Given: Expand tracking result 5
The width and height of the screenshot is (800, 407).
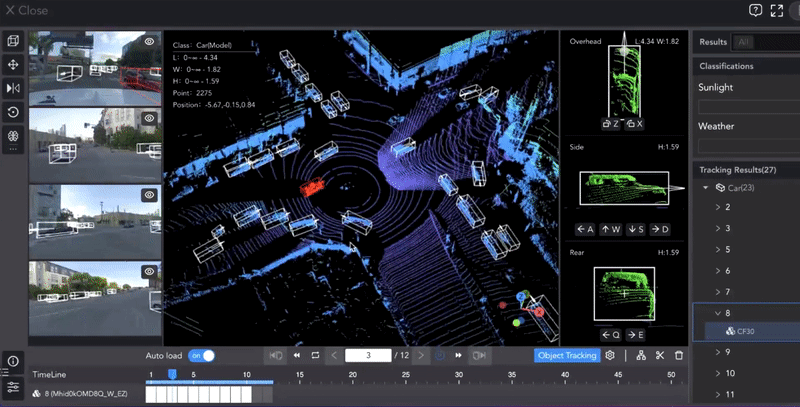Looking at the screenshot, I should click(x=717, y=249).
